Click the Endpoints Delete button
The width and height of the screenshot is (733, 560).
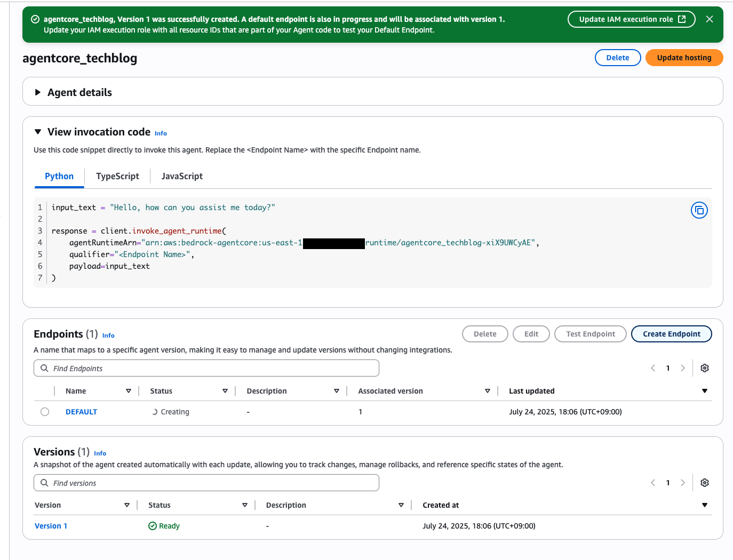pos(485,334)
